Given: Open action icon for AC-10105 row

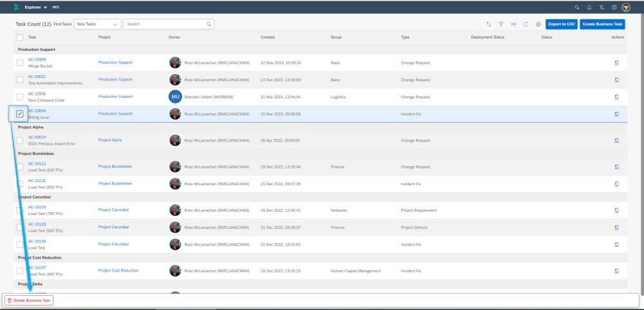Looking at the screenshot, I should pyautogui.click(x=617, y=210).
